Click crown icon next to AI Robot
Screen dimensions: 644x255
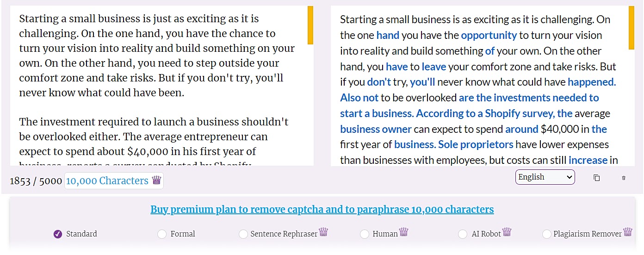tap(507, 232)
